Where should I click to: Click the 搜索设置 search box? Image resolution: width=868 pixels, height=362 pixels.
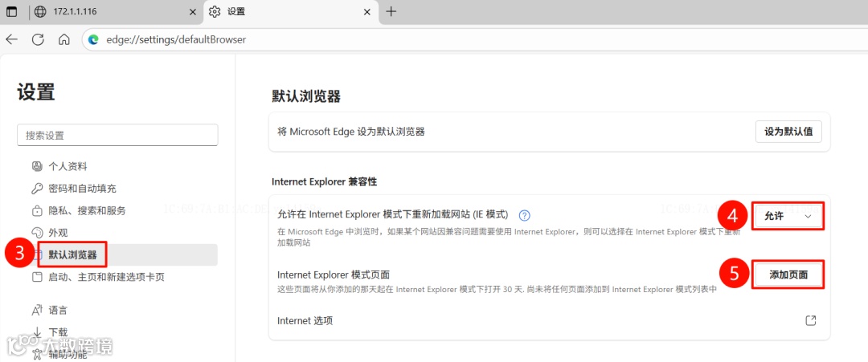pos(117,135)
